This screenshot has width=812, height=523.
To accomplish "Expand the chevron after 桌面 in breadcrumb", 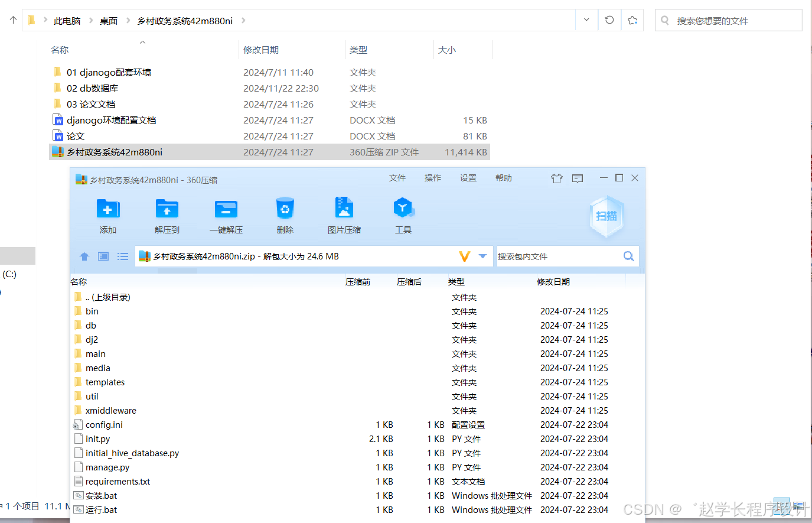I will [x=128, y=21].
